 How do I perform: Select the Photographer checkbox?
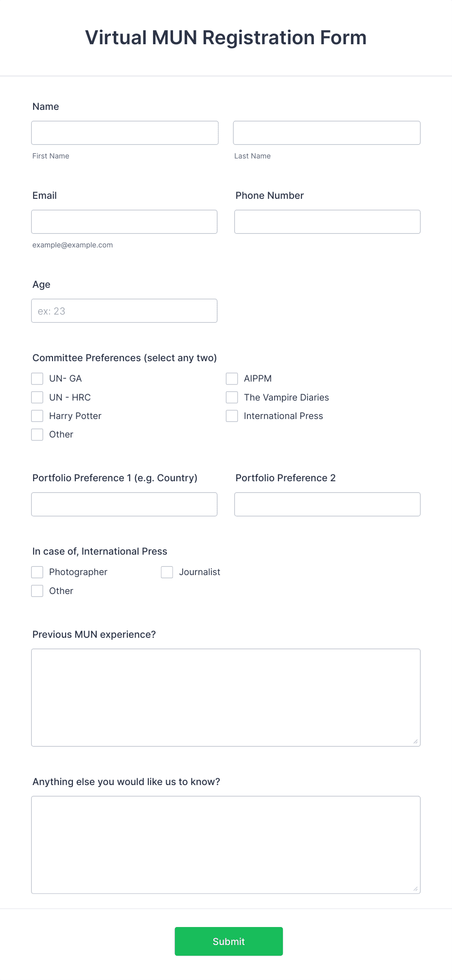(x=37, y=572)
